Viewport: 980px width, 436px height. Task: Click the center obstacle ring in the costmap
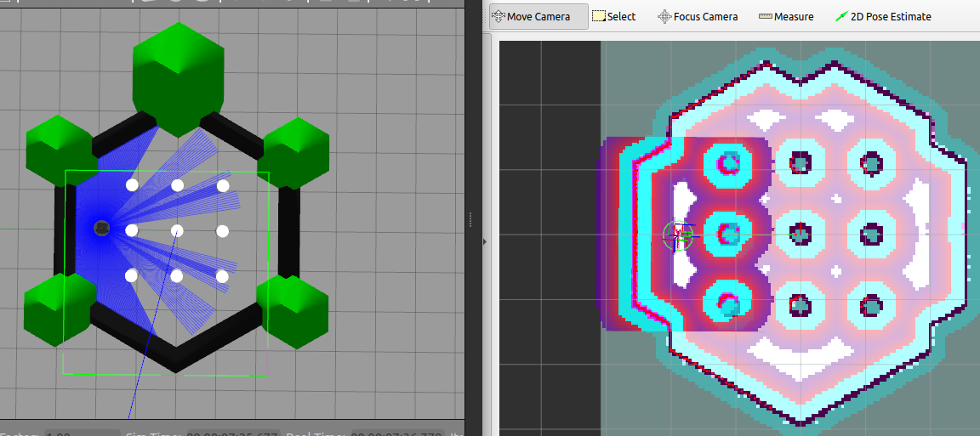click(x=800, y=233)
